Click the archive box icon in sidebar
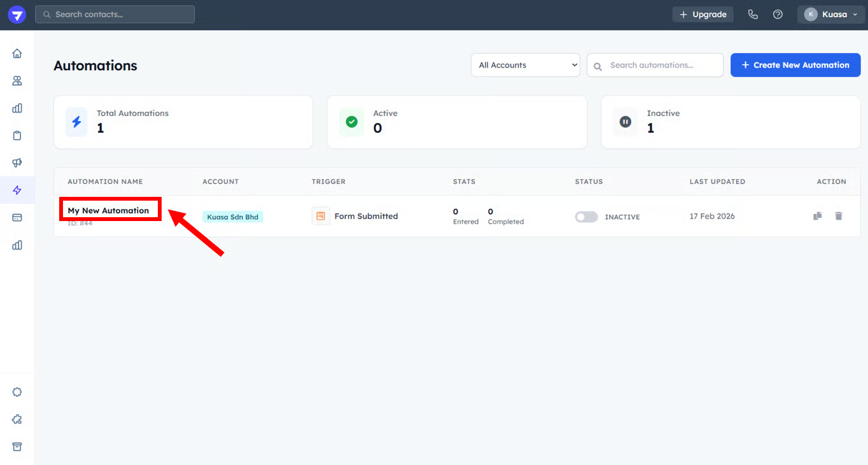Screen dimensions: 868x465 tap(17, 447)
